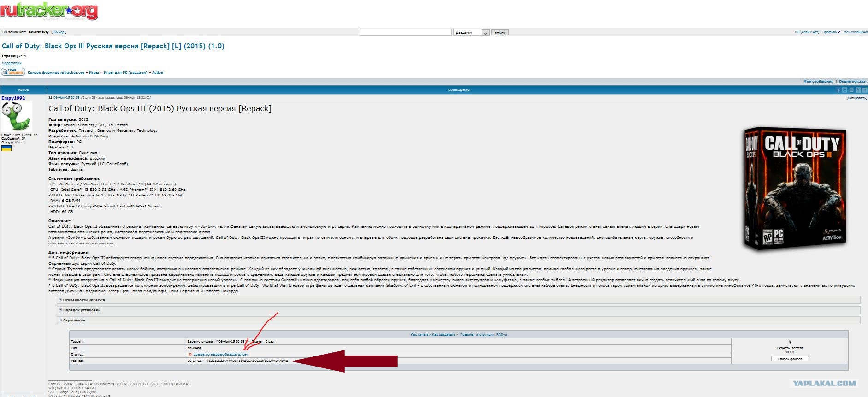The image size is (868, 397).
Task: Click the 'Тип: обычная' value
Action: pyautogui.click(x=195, y=348)
